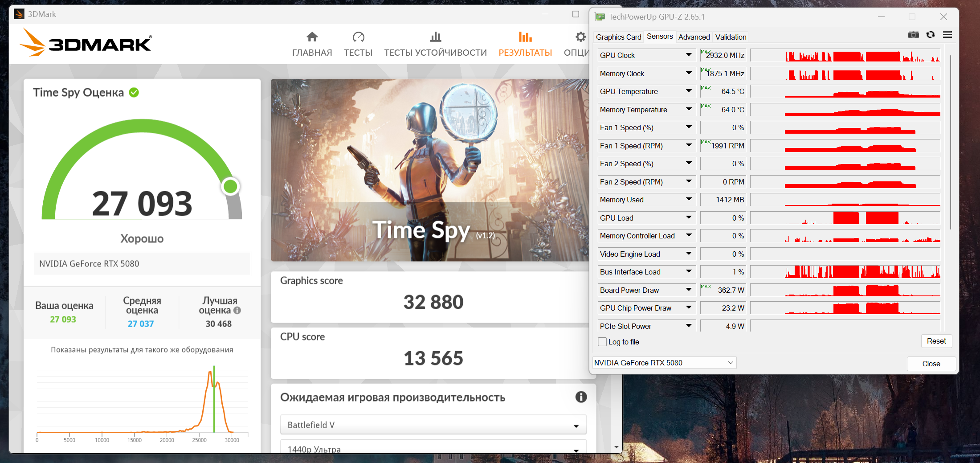The image size is (980, 463).
Task: Open the Battlefield V game dropdown
Action: coord(433,425)
